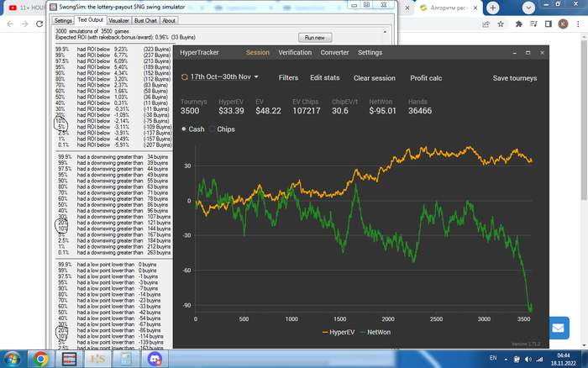Screen dimensions: 588x368
Task: Click the EN language indicator
Action: pos(493,358)
